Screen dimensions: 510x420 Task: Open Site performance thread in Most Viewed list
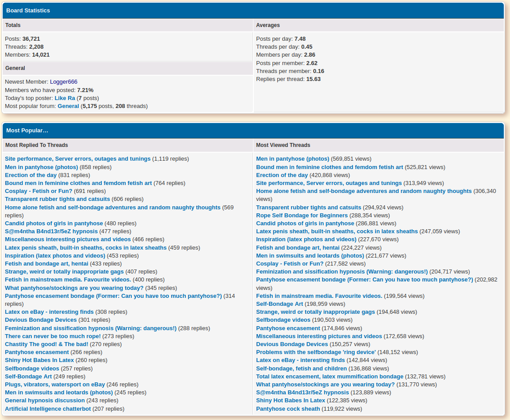point(329,183)
